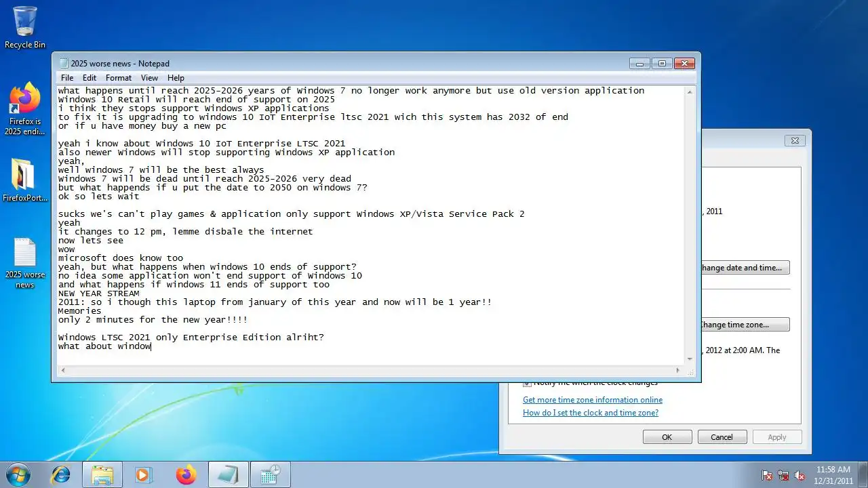
Task: Open Windows Media Player taskbar icon
Action: coord(143,474)
